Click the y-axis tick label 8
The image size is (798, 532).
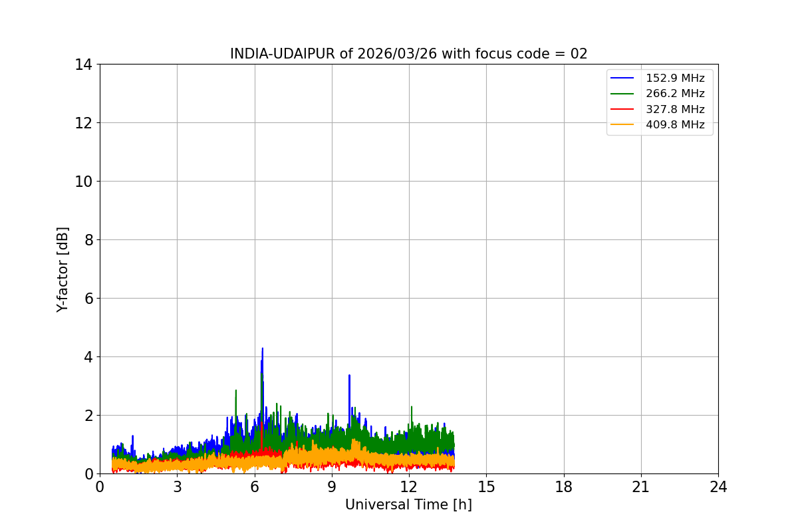pos(87,240)
